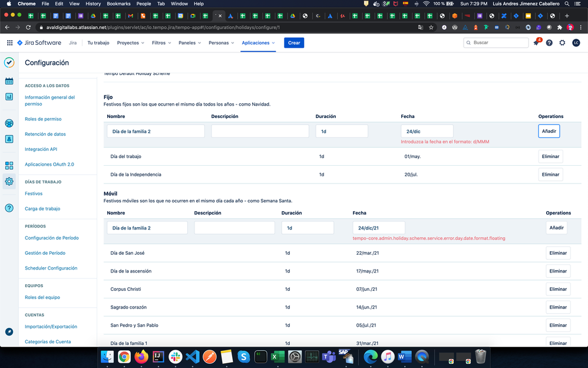Reload the page in Chrome
Screen dimensions: 588x368
[x=28, y=27]
